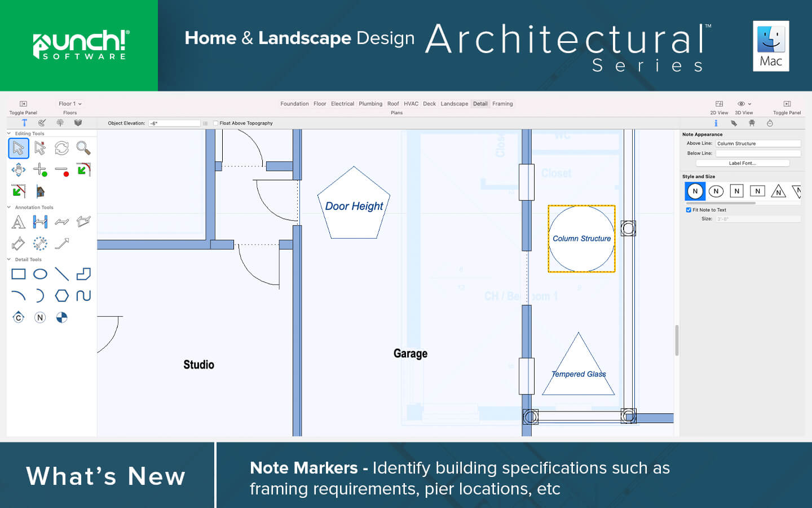
Task: Choose the oval note marker style
Action: pyautogui.click(x=716, y=191)
